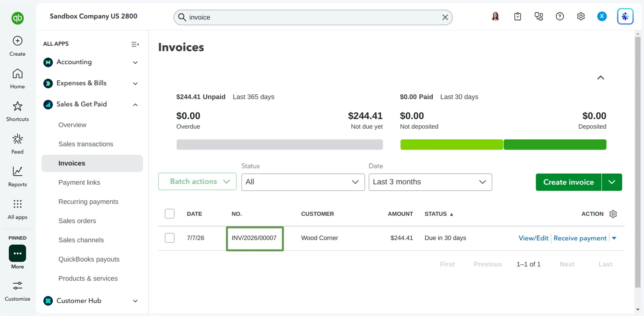Open the Help question mark icon

point(560,16)
